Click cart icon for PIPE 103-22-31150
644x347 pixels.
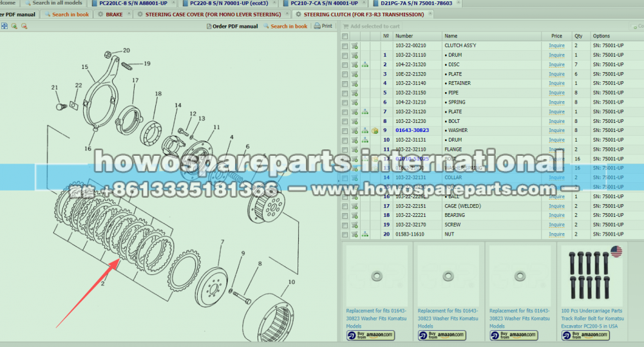354,93
